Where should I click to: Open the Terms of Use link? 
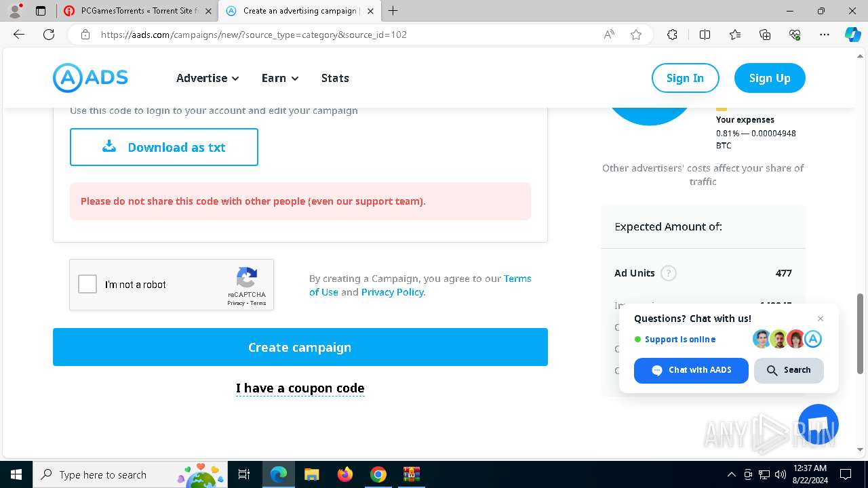pos(420,285)
